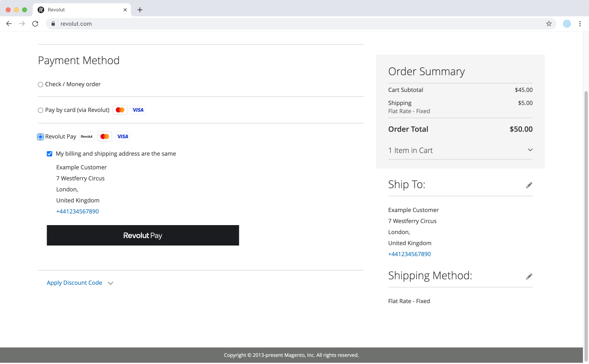589x364 pixels.
Task: Go back with browser back arrow
Action: coord(9,24)
